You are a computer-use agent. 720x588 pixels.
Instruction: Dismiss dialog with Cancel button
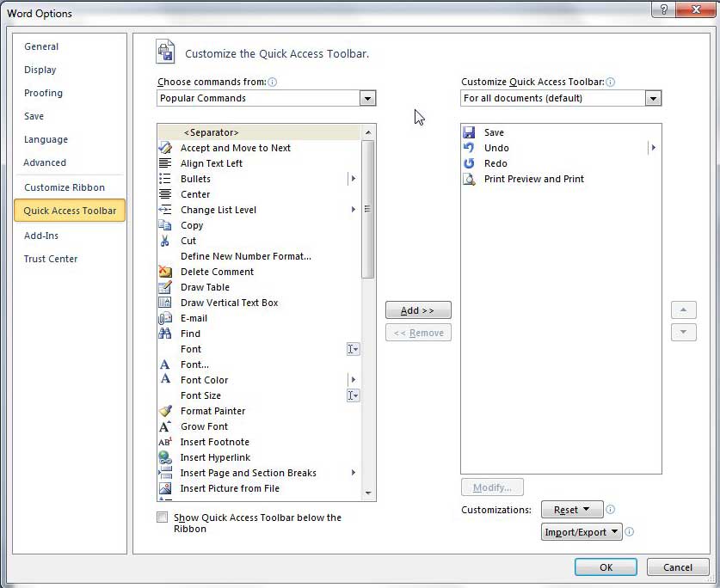click(x=677, y=567)
